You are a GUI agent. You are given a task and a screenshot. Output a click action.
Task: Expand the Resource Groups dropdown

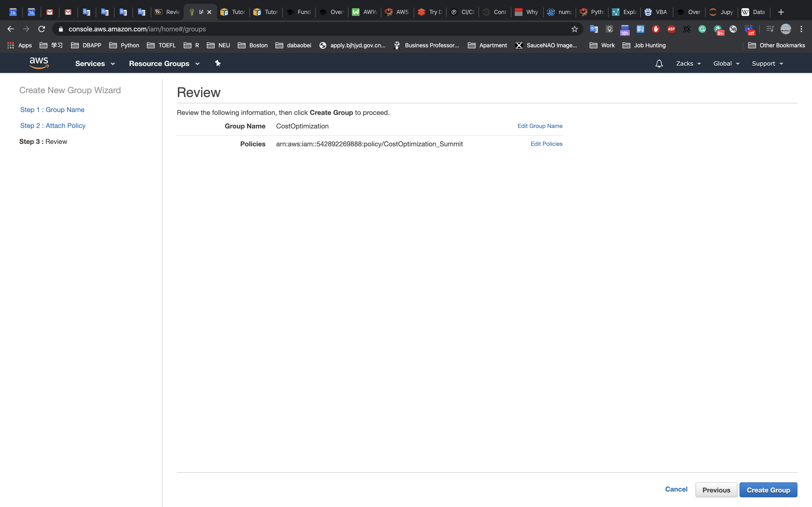click(x=164, y=64)
